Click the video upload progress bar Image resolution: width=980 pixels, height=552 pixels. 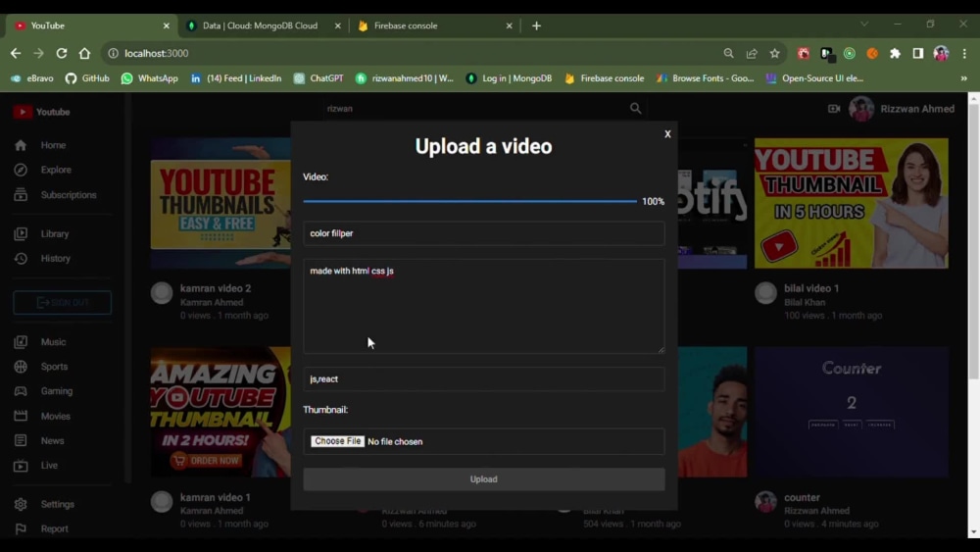[x=470, y=201]
